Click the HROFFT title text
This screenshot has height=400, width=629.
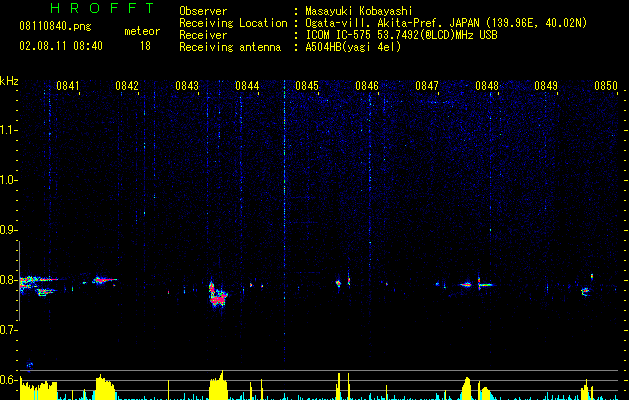pos(102,8)
